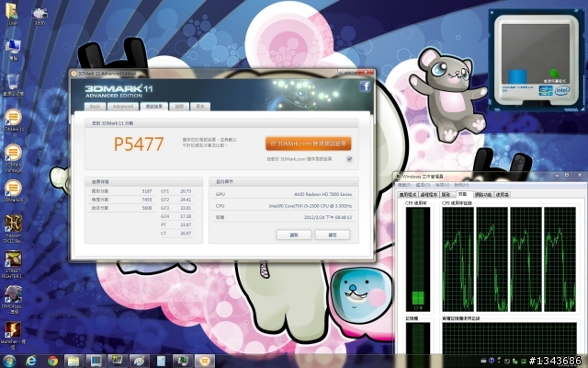This screenshot has height=368, width=588.
Task: Switch to the Advanced tab in 3DMark 11
Action: 123,107
